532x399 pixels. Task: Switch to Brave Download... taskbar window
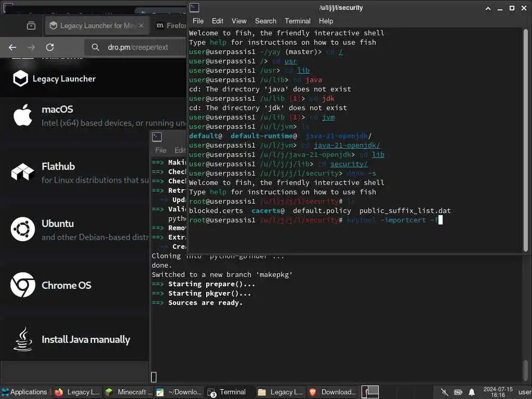332,392
